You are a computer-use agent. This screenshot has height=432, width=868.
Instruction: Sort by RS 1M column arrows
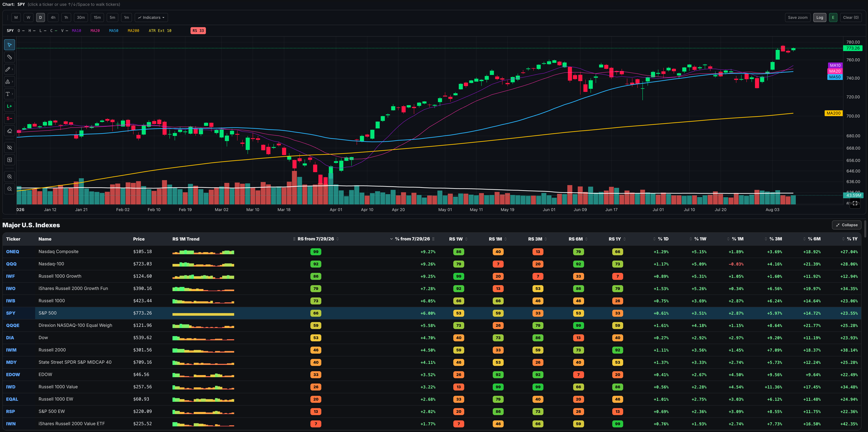[x=505, y=239]
